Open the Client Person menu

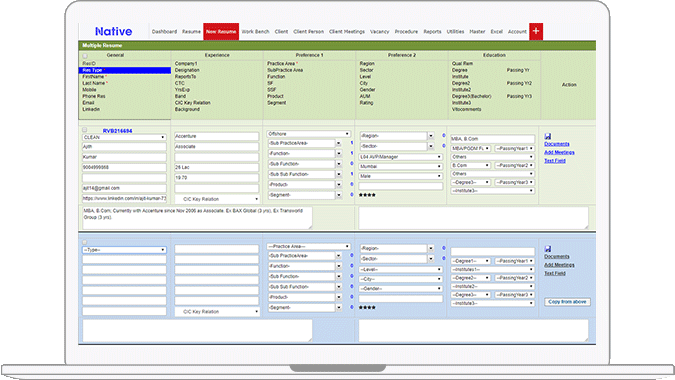[308, 31]
